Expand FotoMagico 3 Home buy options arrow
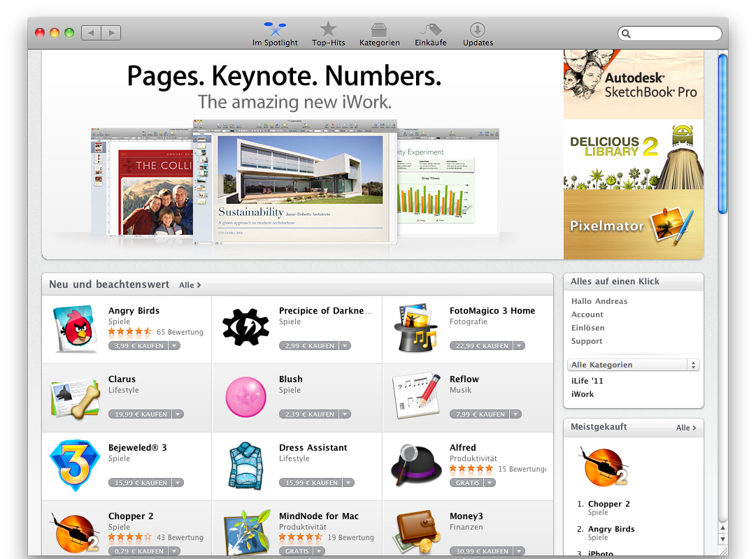 click(x=519, y=345)
